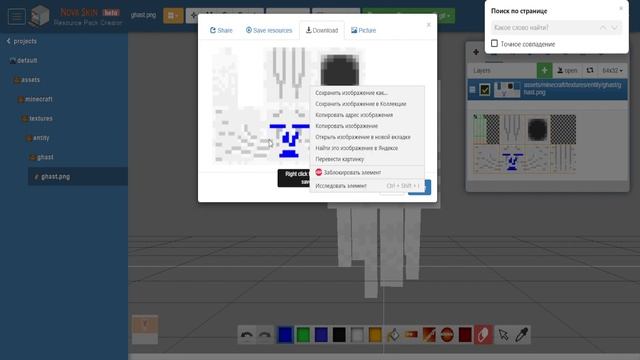Expand the default folder
Image resolution: width=640 pixels, height=360 pixels.
[x=24, y=60]
